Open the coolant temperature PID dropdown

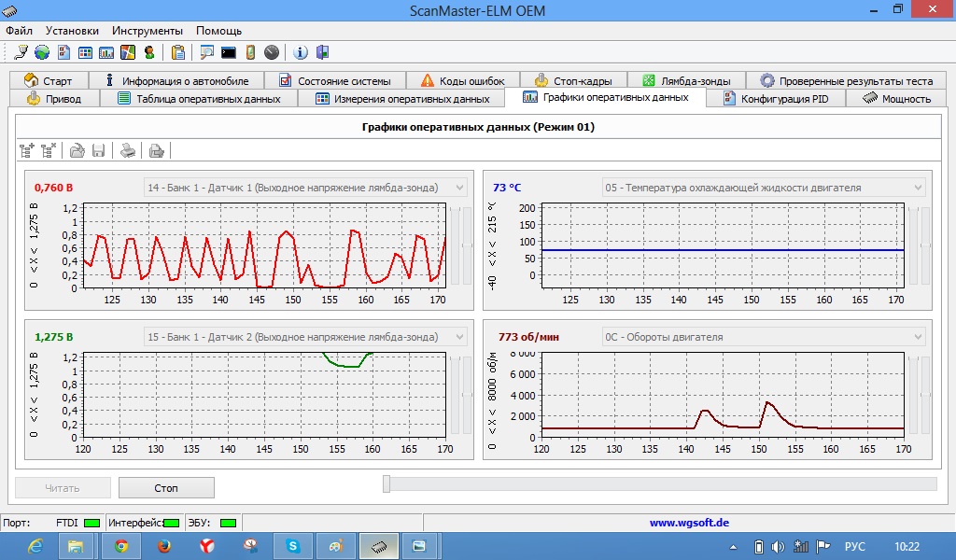[918, 188]
